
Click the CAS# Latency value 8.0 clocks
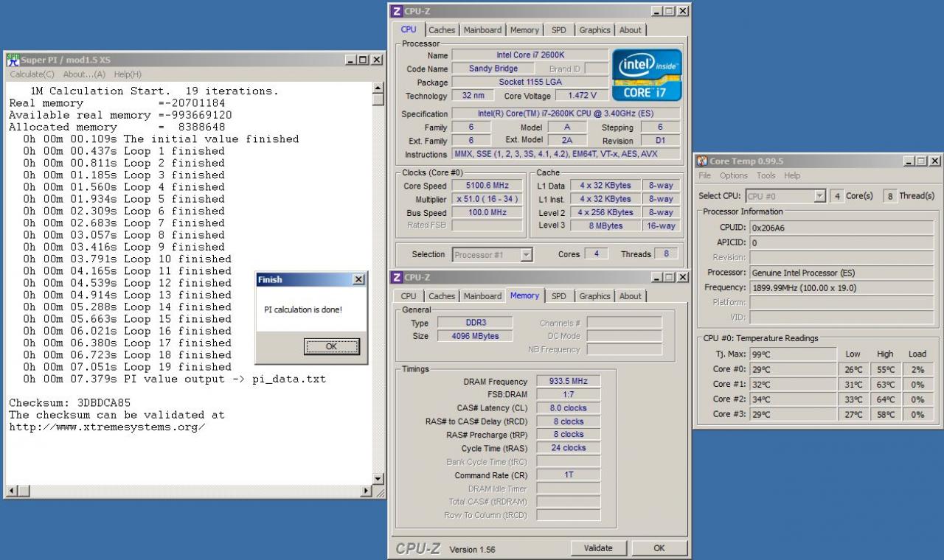coord(569,407)
